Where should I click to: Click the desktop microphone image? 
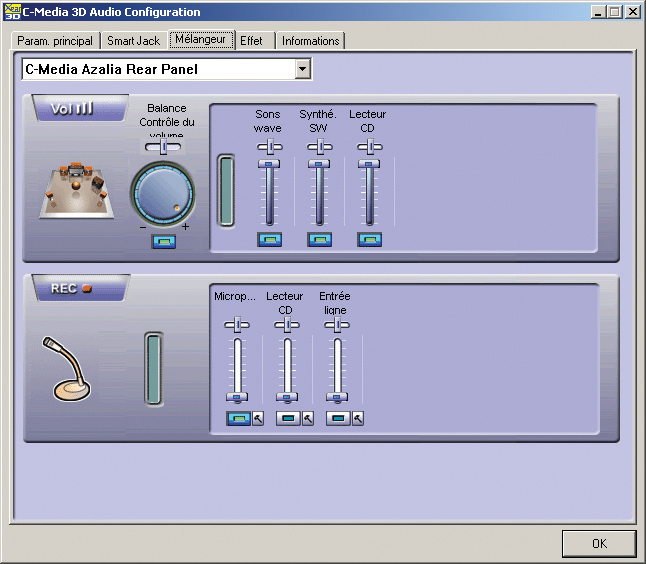[x=67, y=369]
